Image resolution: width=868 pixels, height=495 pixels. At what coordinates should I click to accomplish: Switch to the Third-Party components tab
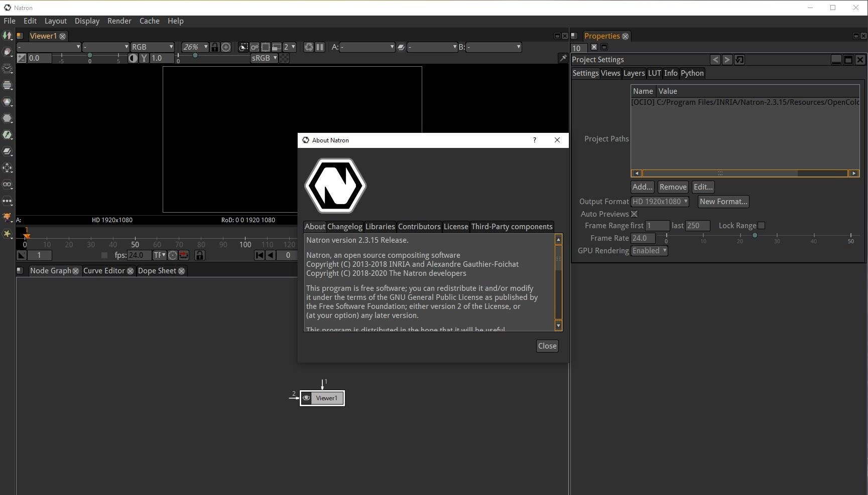[512, 227]
